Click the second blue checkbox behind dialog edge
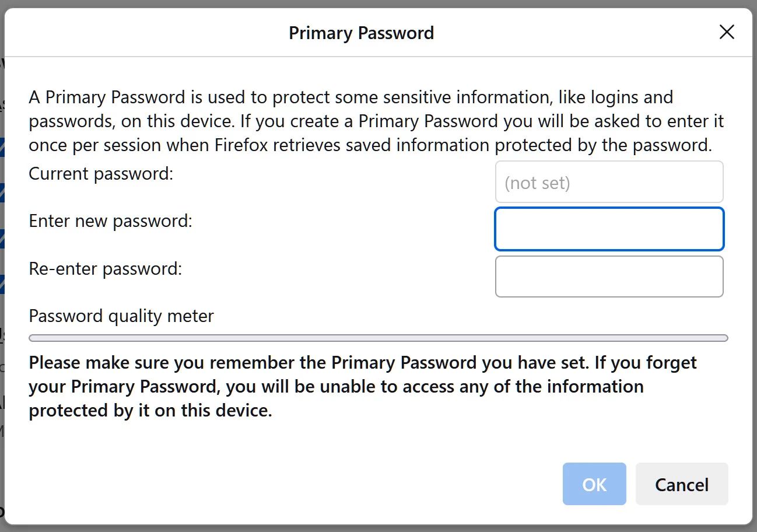The height and width of the screenshot is (532, 757). (2, 193)
